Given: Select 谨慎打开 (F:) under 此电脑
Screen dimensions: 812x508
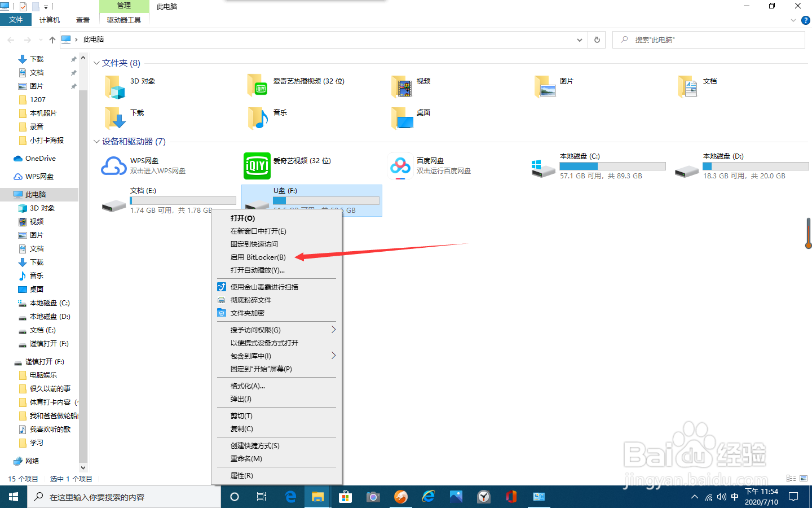Looking at the screenshot, I should [49, 344].
